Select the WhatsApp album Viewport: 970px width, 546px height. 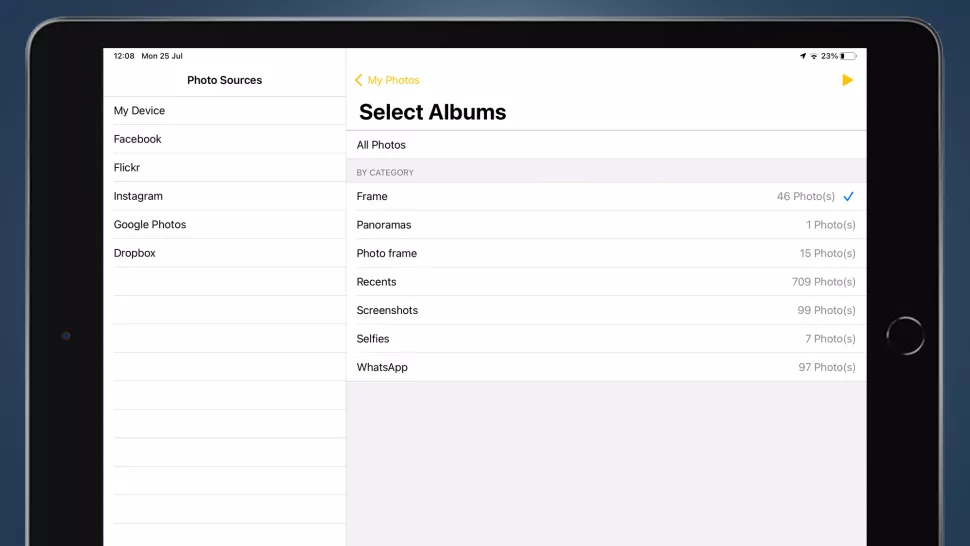(606, 367)
